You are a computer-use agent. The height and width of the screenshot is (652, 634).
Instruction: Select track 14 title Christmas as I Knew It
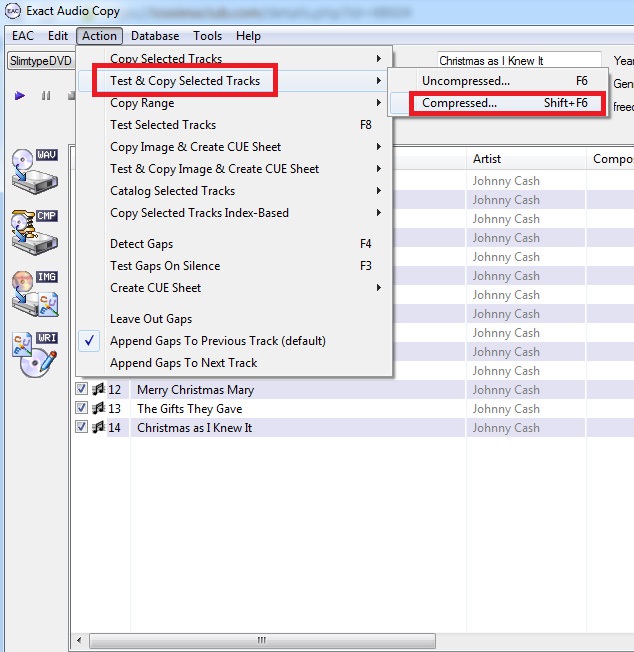point(195,428)
